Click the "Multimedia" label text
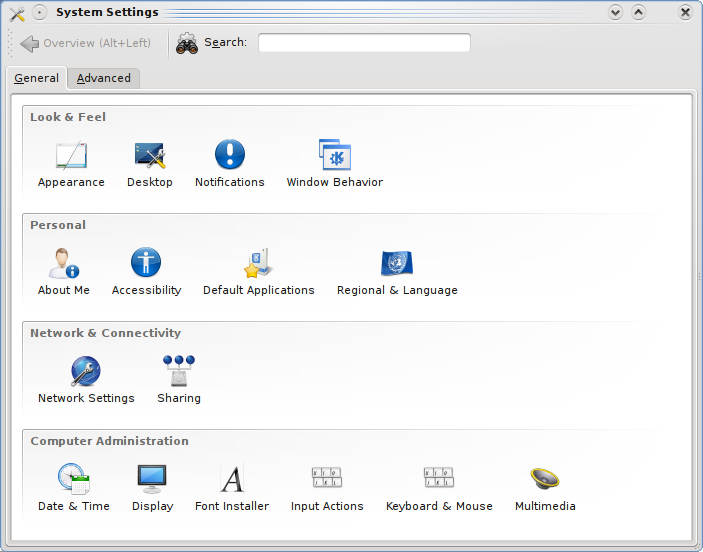703x552 pixels. coord(545,506)
